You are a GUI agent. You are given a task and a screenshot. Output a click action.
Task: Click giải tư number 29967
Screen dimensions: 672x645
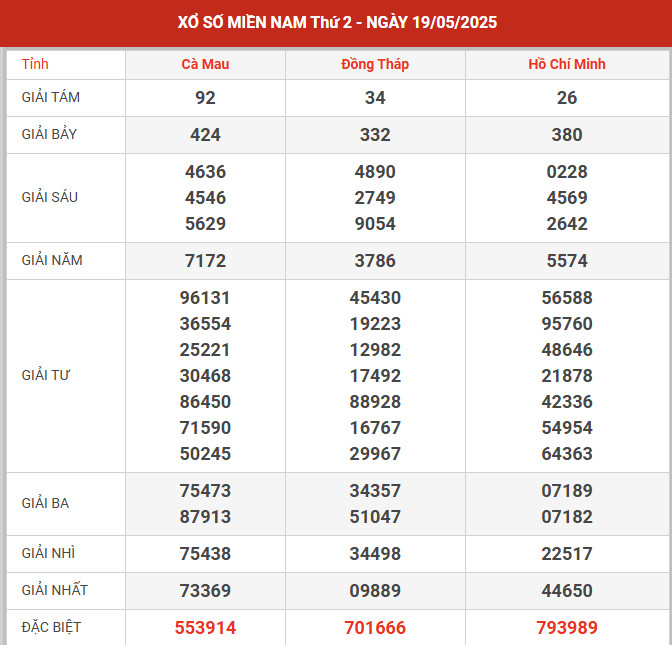pyautogui.click(x=375, y=453)
